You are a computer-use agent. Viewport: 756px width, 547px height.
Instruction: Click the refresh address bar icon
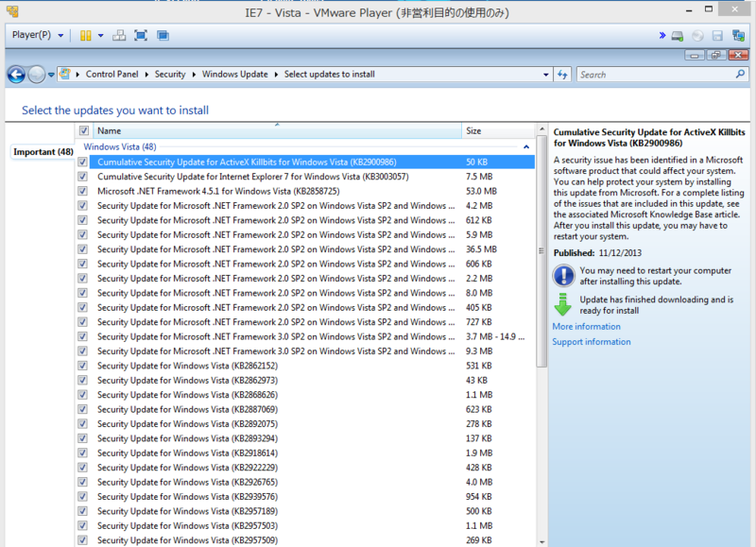[562, 75]
